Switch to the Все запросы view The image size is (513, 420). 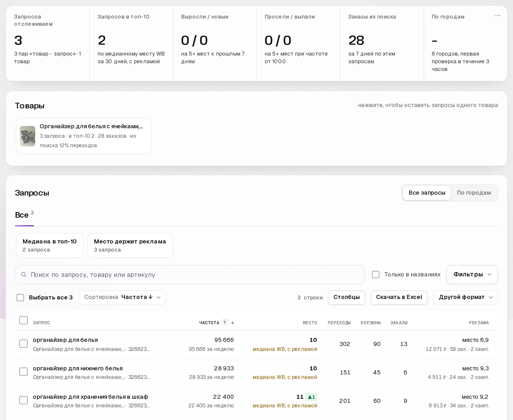click(x=427, y=193)
